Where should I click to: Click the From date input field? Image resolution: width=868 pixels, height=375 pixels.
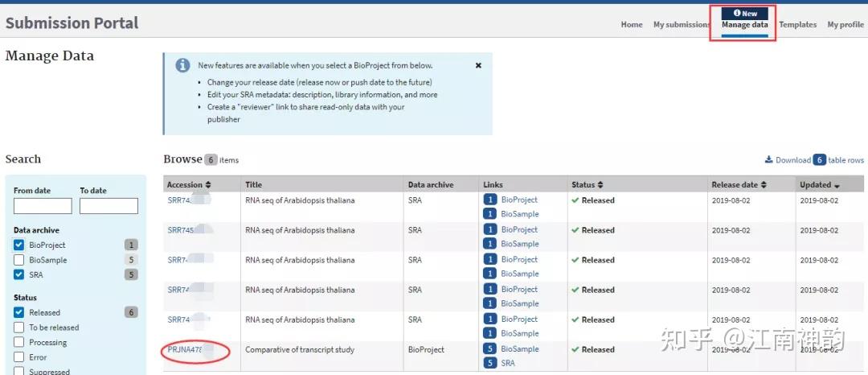[x=43, y=206]
